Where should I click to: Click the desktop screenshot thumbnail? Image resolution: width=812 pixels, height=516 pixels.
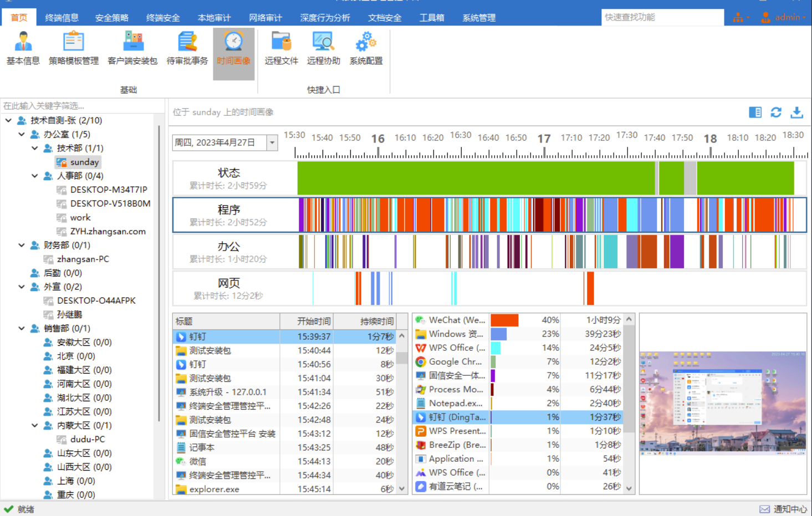[723, 403]
